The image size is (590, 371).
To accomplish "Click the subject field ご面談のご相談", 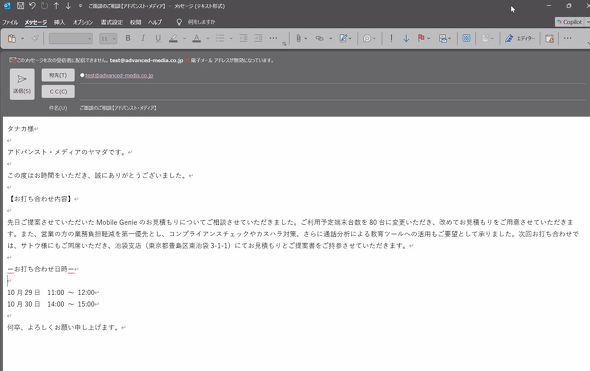I will click(118, 108).
